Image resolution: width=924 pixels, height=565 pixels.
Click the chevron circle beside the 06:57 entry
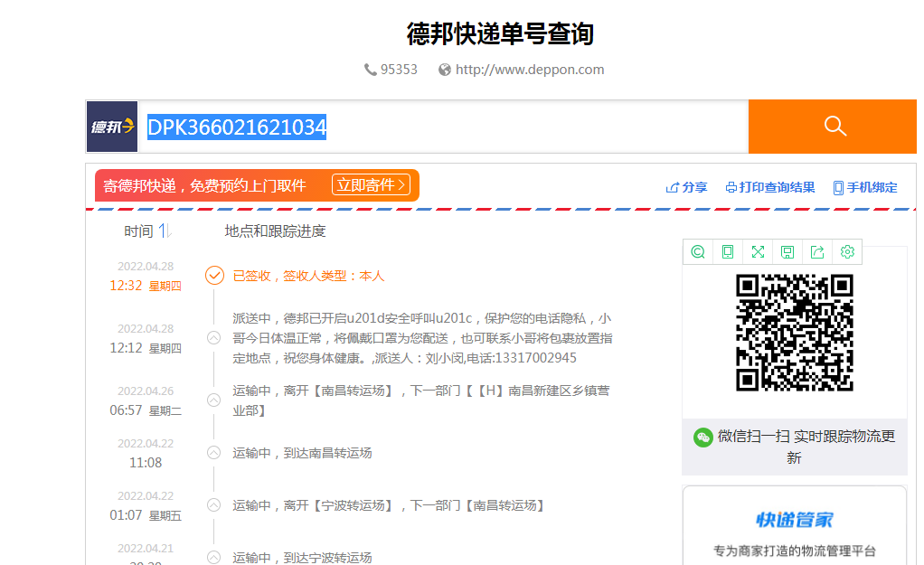[214, 400]
